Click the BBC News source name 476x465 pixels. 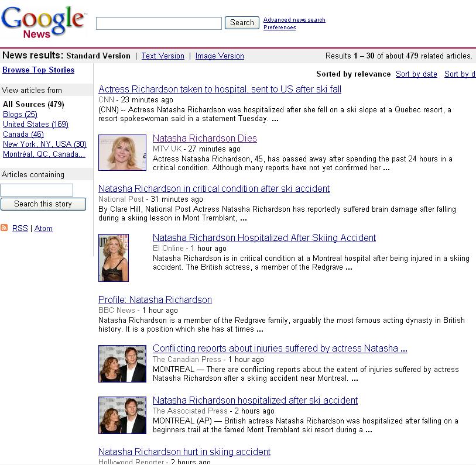pos(117,311)
